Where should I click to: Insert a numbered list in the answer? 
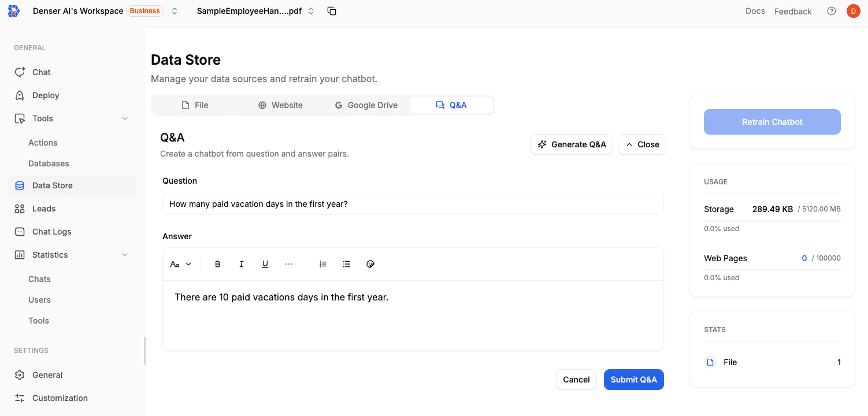[x=322, y=263]
